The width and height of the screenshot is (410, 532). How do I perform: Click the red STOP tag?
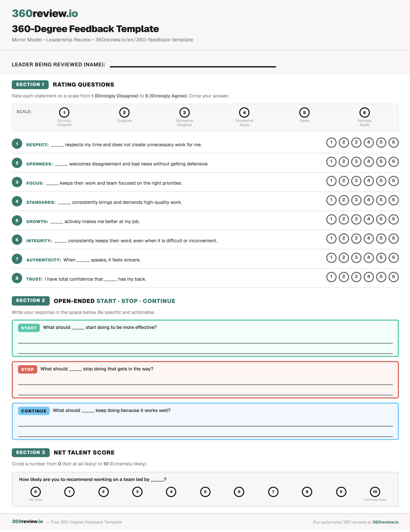click(x=28, y=369)
